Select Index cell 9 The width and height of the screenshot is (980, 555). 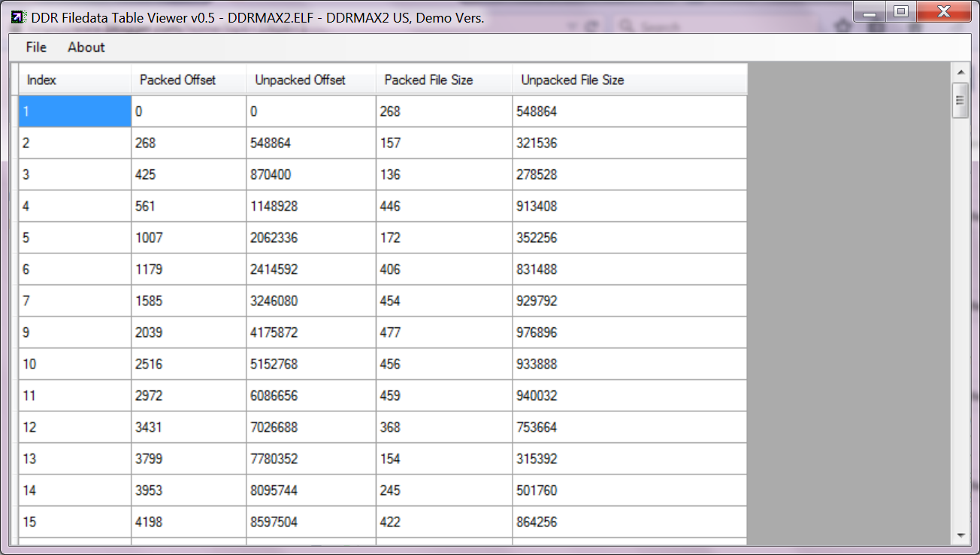tap(75, 332)
